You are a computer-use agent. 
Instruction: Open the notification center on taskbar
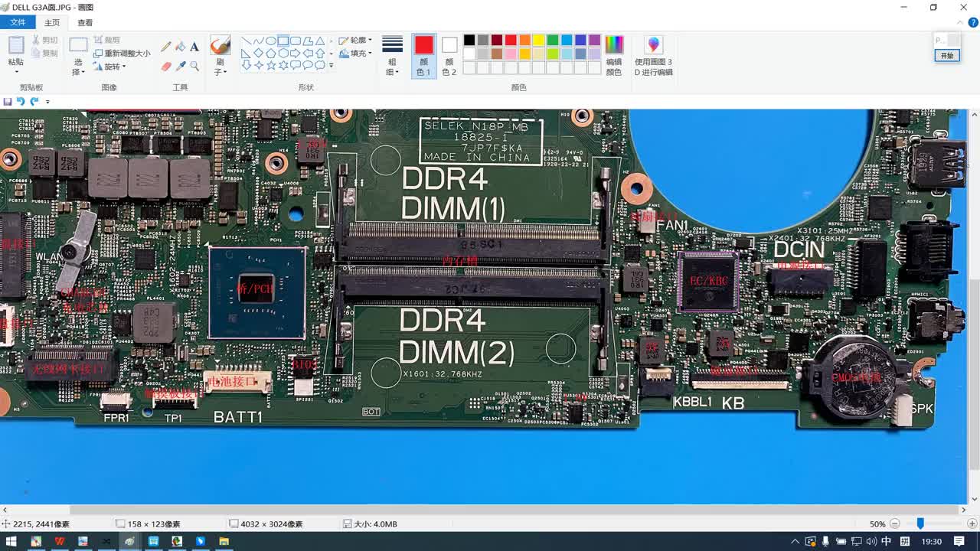(959, 541)
